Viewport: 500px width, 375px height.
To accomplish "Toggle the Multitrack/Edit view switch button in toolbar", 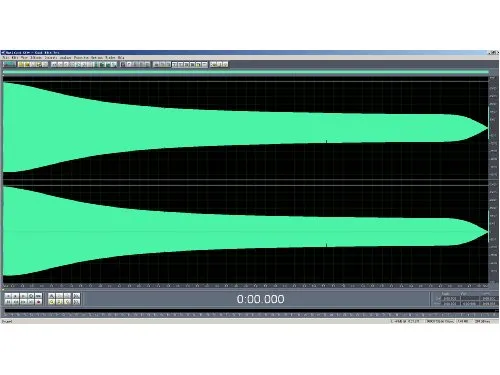I will (x=9, y=64).
